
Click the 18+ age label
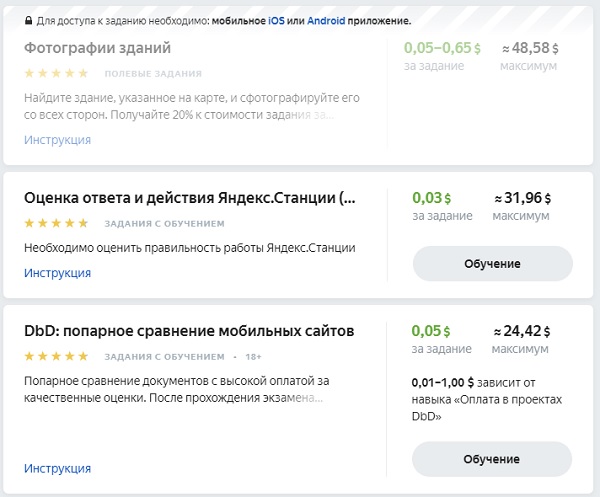(253, 357)
